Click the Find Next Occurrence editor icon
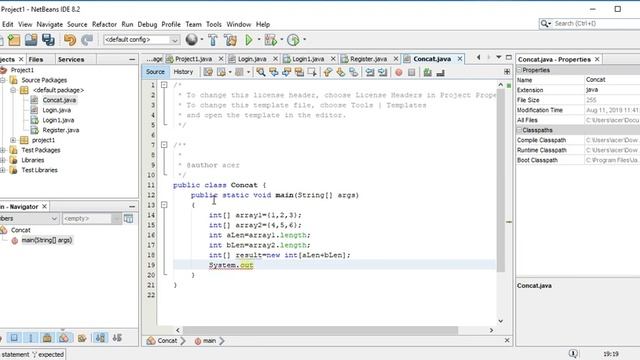 (287, 72)
